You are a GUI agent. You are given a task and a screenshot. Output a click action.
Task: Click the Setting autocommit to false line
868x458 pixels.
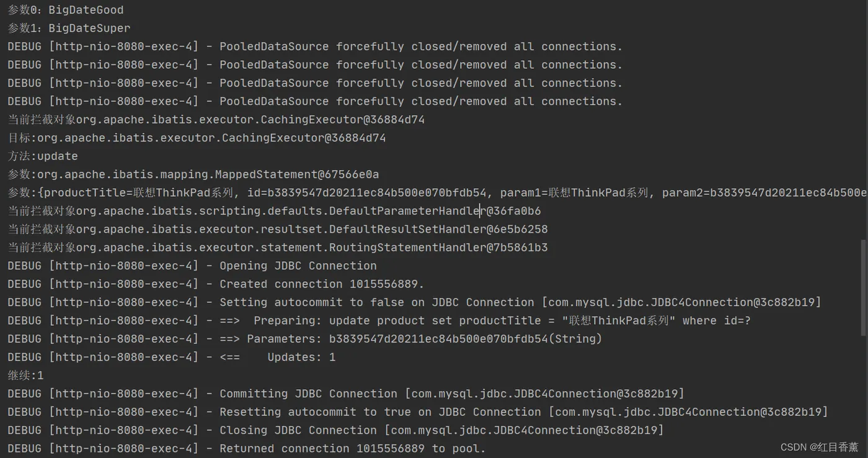coord(415,302)
